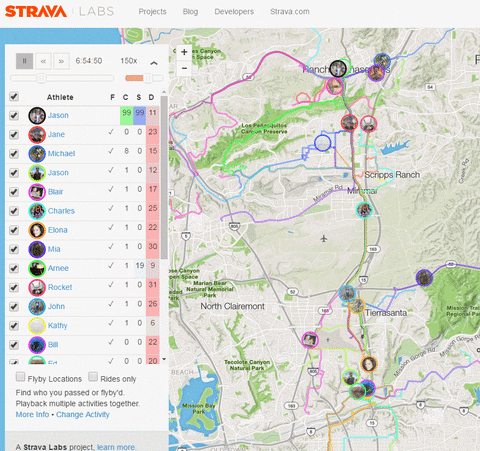The width and height of the screenshot is (480, 451).
Task: Open the More Info link
Action: point(32,415)
